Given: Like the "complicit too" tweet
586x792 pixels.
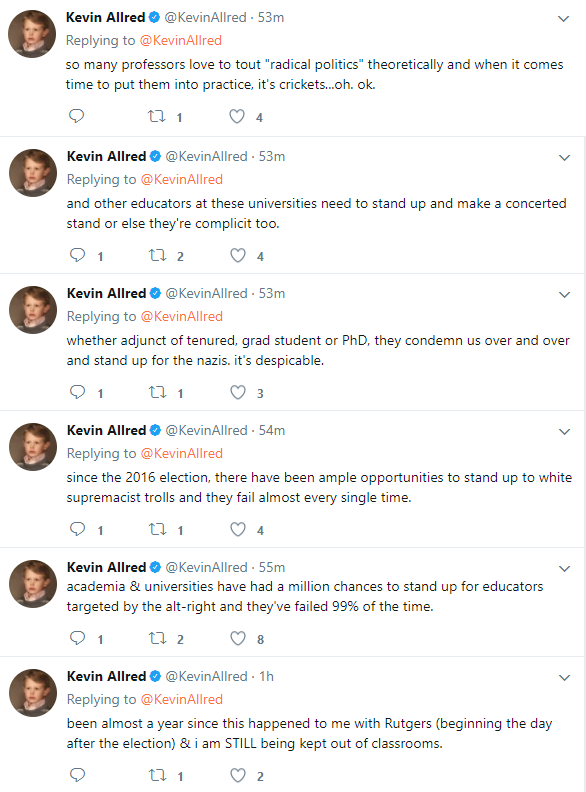Looking at the screenshot, I should pos(238,256).
